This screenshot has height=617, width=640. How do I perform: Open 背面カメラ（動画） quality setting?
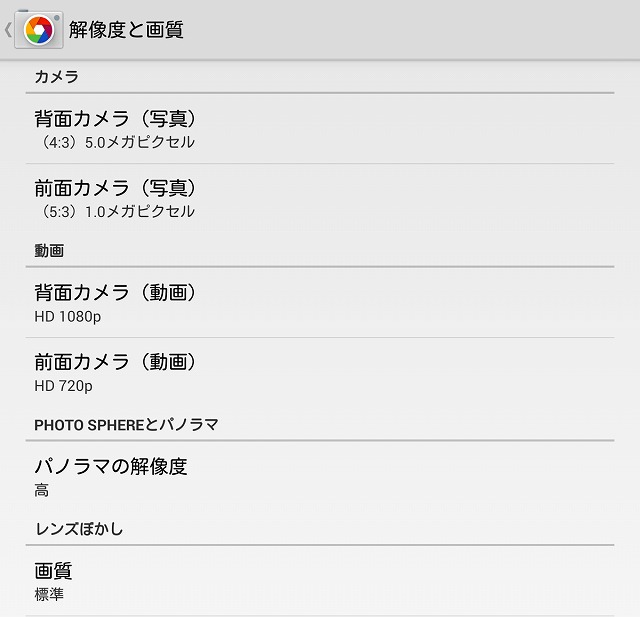pos(116,293)
